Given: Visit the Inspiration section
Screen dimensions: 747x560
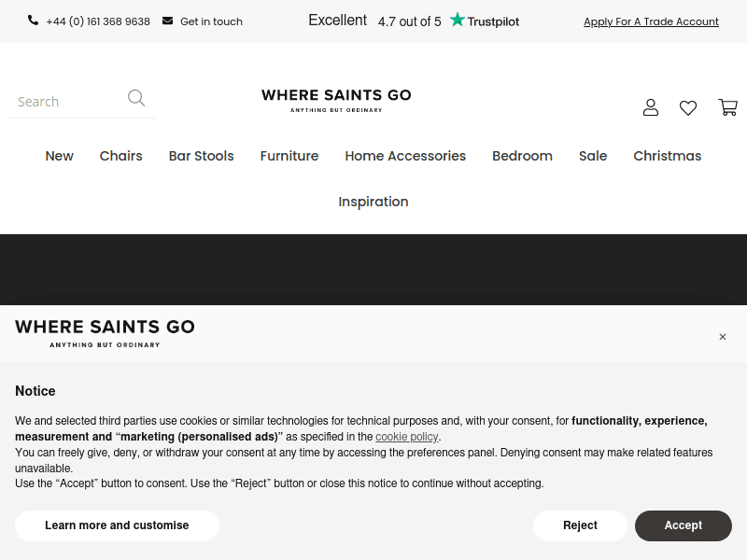Looking at the screenshot, I should [373, 202].
